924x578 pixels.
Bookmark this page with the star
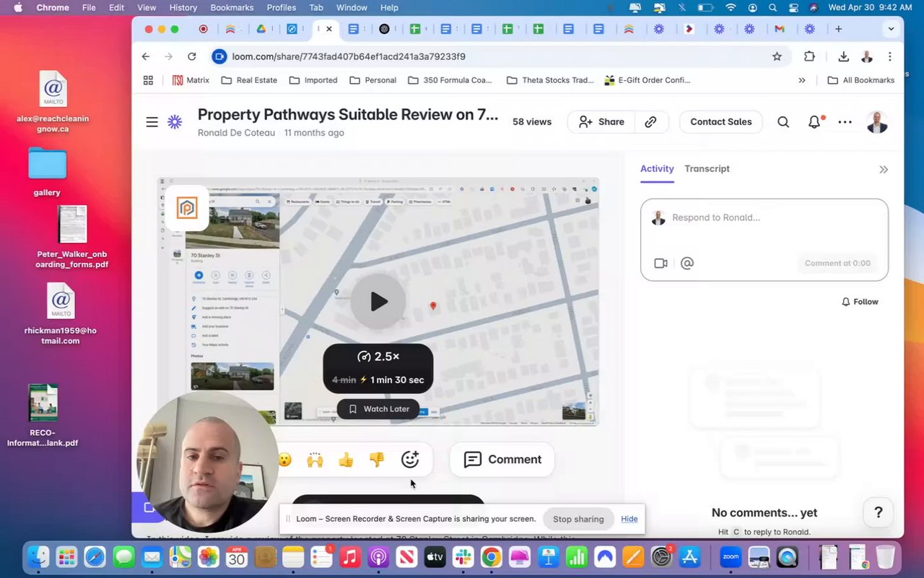pos(777,56)
